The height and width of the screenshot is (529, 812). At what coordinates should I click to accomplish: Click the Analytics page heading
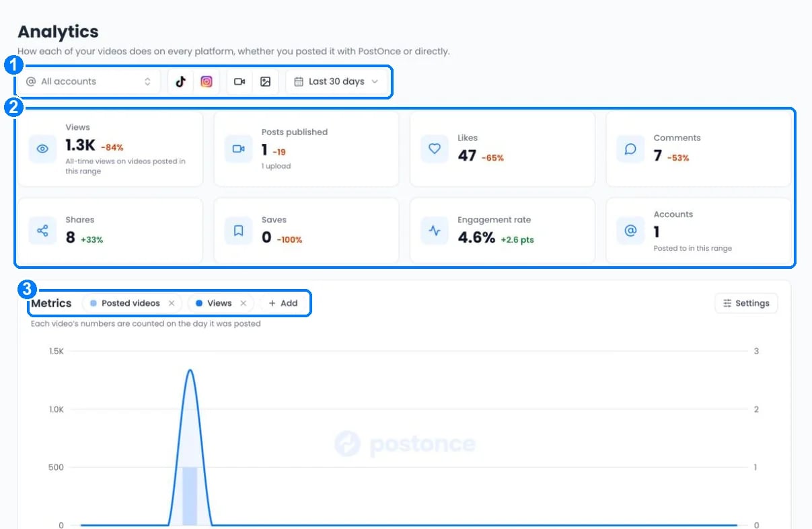tap(58, 32)
